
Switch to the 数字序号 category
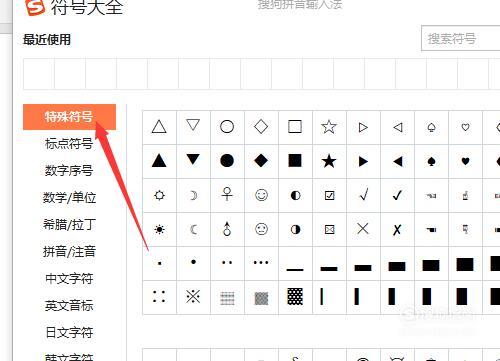tap(69, 171)
